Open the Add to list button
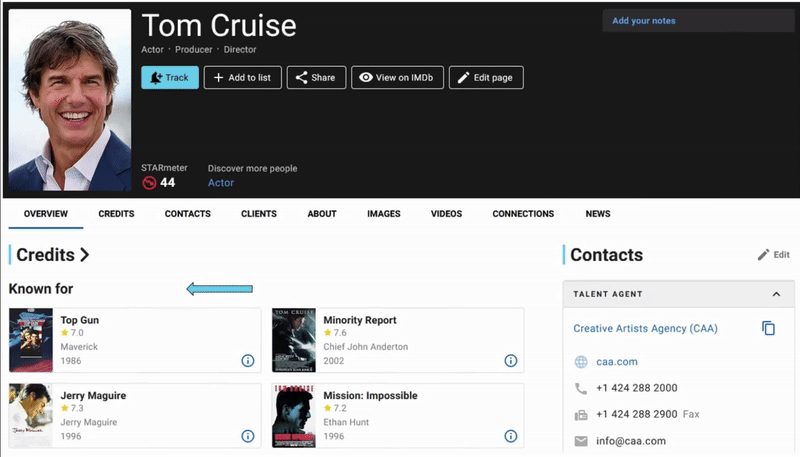 point(242,78)
